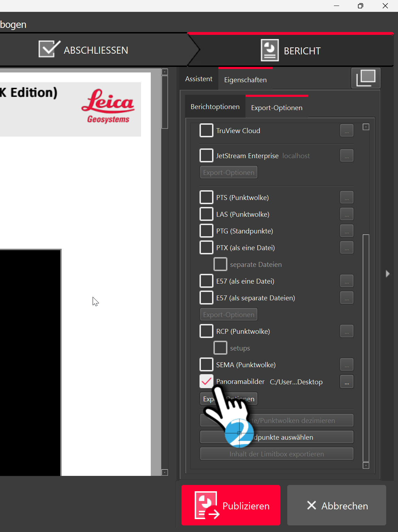Click Inhalt der Limitbox exportieren button
Screen dimensions: 398x532
click(x=277, y=454)
